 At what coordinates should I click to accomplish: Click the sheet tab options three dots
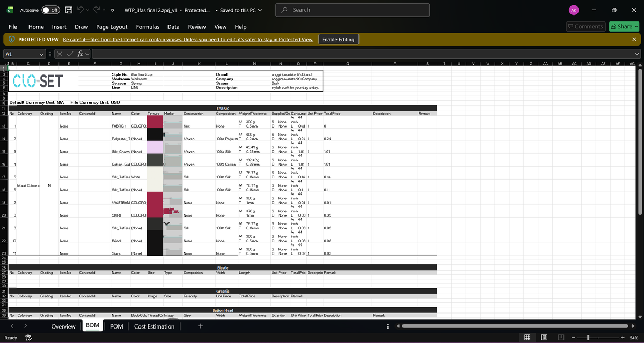click(388, 326)
